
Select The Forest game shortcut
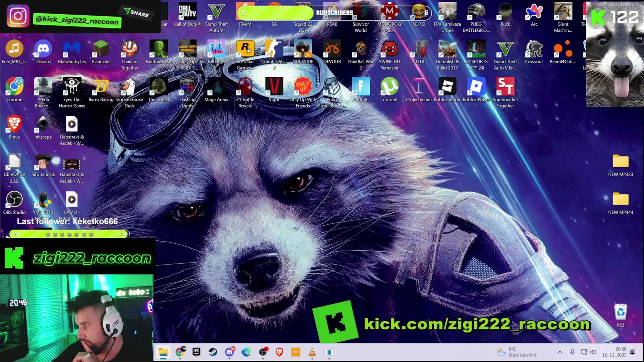158,90
